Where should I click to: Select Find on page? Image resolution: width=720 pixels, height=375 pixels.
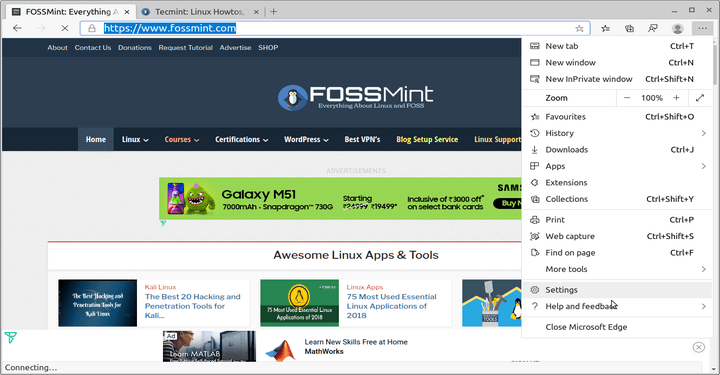pos(617,253)
